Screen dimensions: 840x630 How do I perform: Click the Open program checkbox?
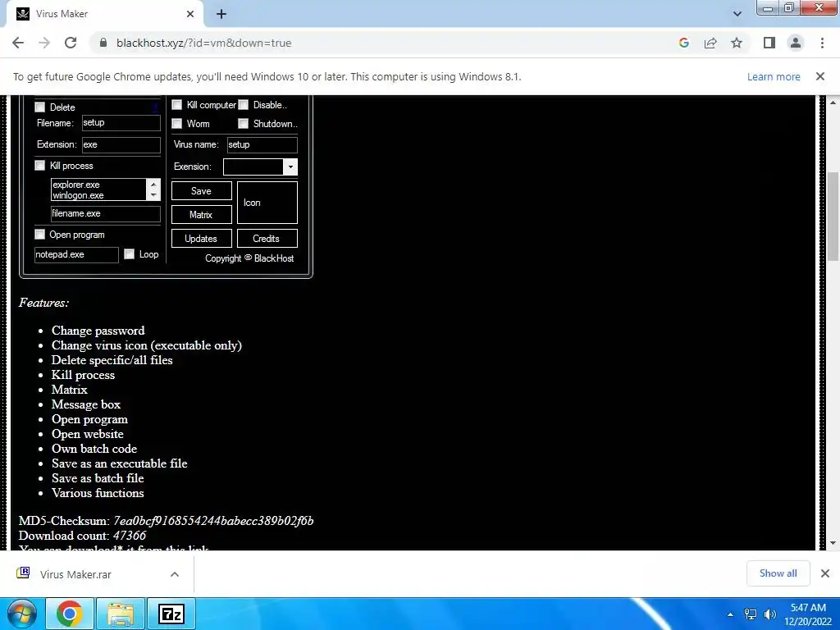click(x=40, y=235)
